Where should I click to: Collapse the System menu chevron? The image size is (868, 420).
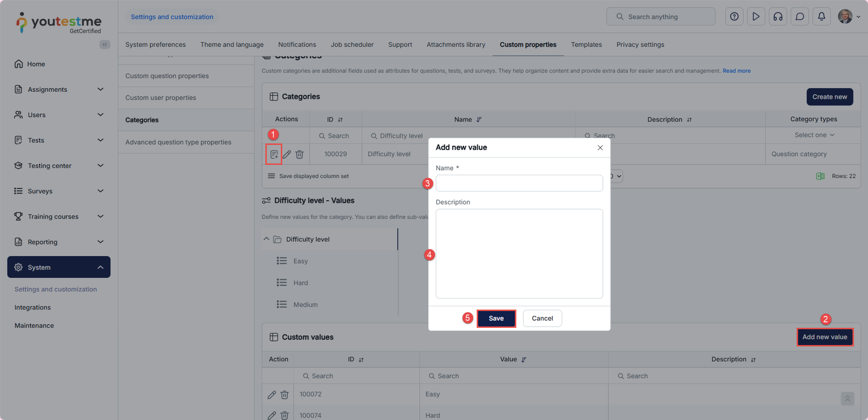100,268
